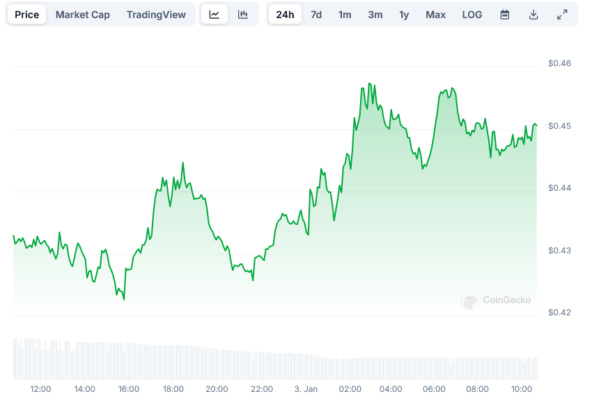Click the lowest dip near 16:00
This screenshot has width=615, height=410.
[123, 297]
